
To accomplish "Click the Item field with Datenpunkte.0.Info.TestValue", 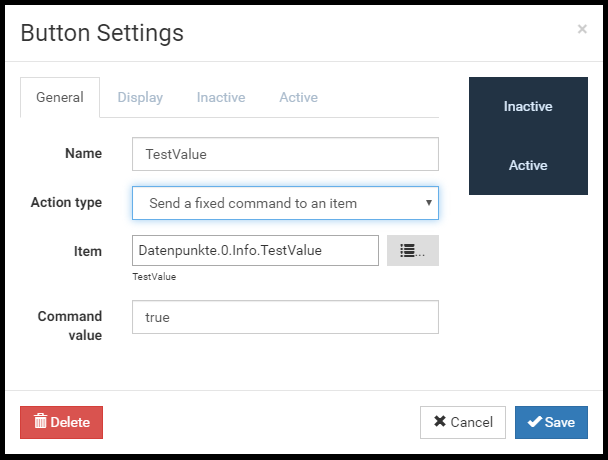I will [255, 251].
